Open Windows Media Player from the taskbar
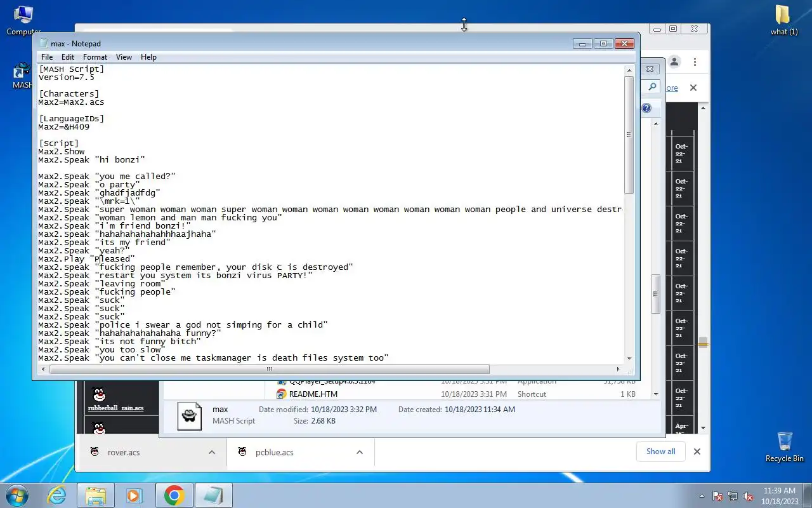 134,495
